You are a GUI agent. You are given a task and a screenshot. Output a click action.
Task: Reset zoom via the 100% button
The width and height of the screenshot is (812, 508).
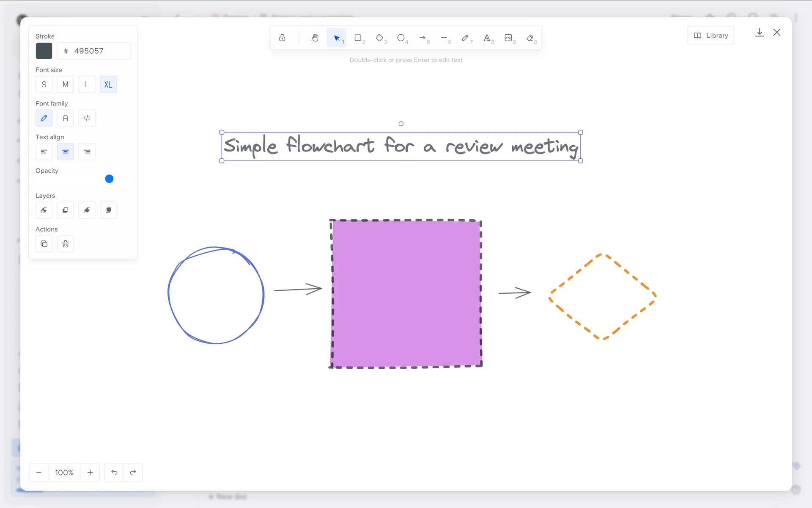pos(64,472)
